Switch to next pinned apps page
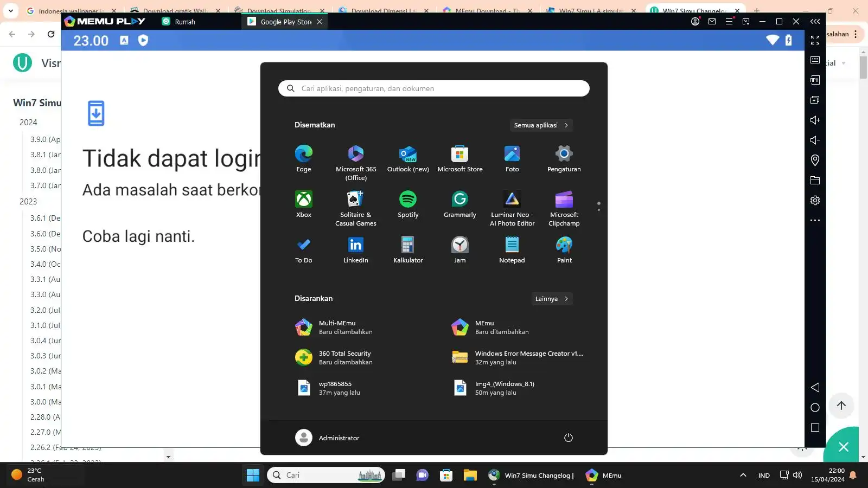The image size is (868, 488). pyautogui.click(x=599, y=209)
